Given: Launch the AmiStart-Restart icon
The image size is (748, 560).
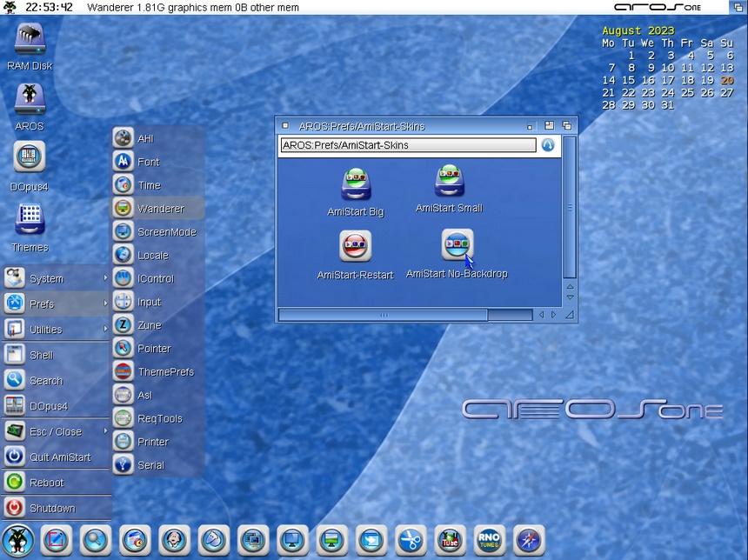Looking at the screenshot, I should pos(355,247).
